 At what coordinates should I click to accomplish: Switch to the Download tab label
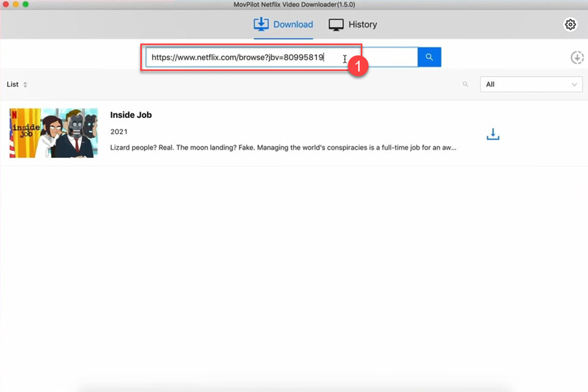point(293,25)
